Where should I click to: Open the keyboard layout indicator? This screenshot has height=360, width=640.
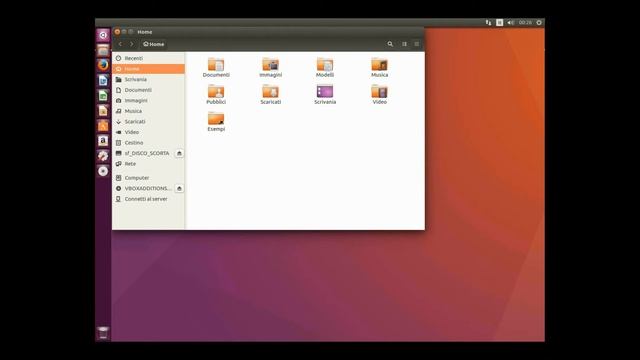499,22
